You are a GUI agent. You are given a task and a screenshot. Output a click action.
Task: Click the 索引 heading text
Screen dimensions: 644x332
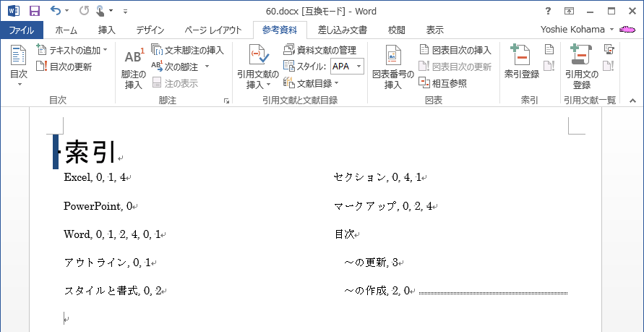pos(90,150)
